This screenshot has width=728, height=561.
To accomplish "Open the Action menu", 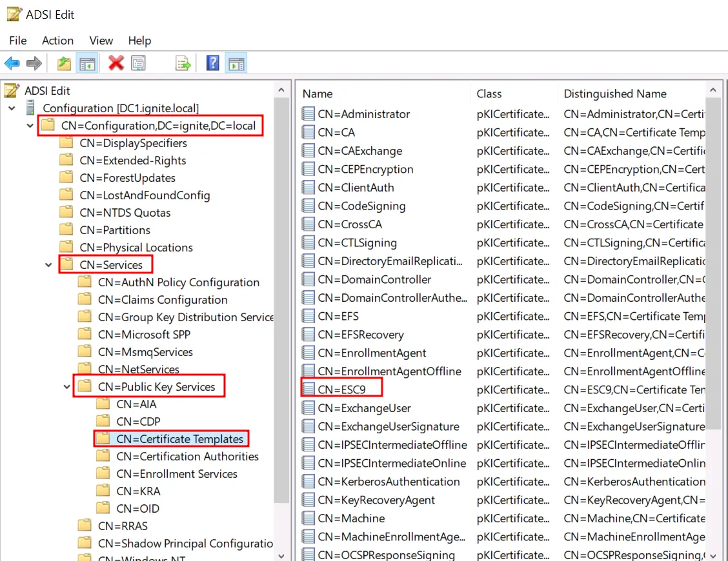I will (x=57, y=41).
